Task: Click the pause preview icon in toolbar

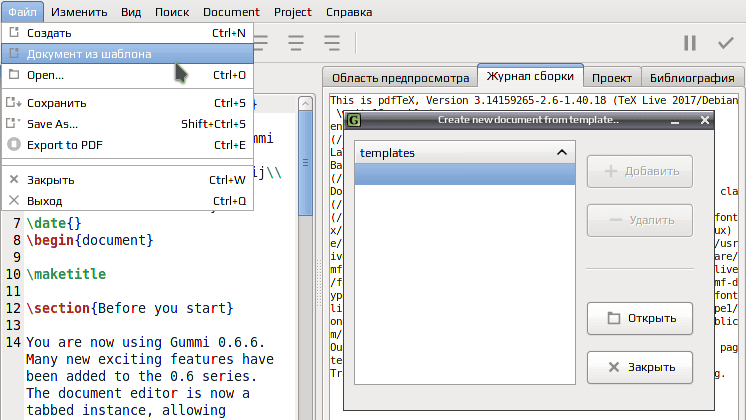Action: [x=690, y=43]
